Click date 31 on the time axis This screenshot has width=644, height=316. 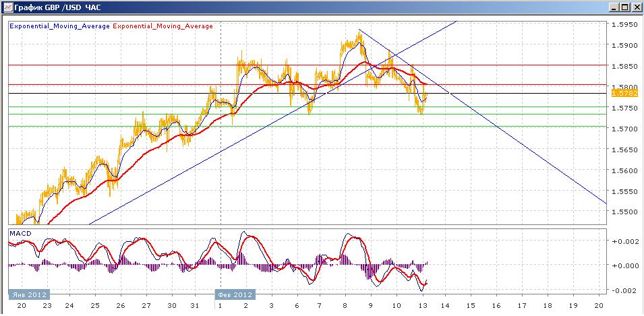click(x=195, y=305)
